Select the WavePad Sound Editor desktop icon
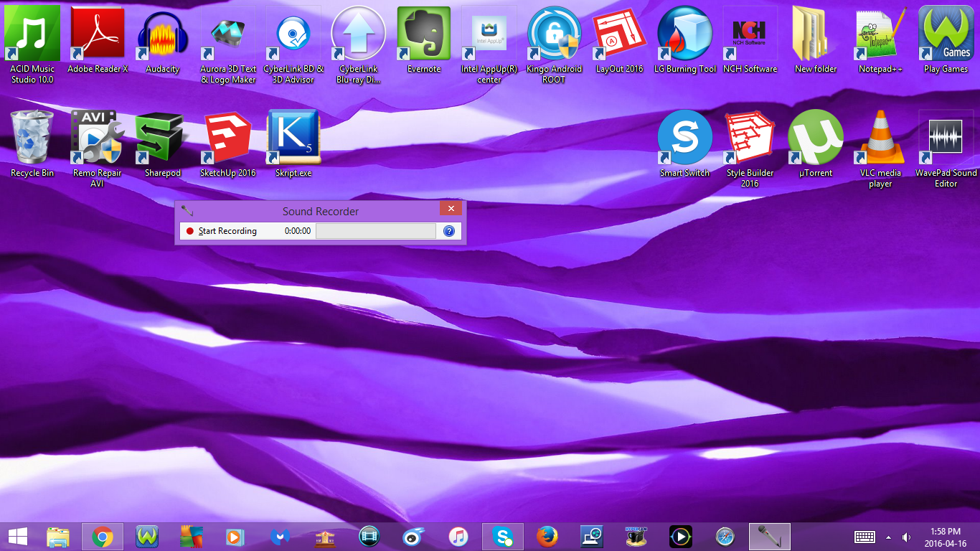This screenshot has width=980, height=551. click(x=946, y=149)
